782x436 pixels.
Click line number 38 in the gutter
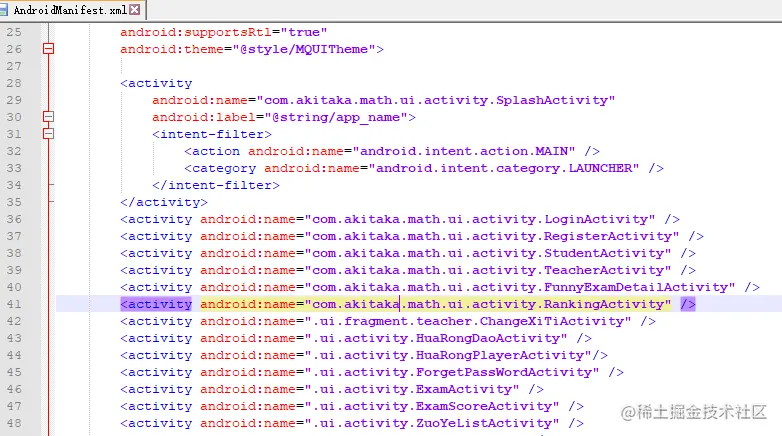pyautogui.click(x=14, y=253)
